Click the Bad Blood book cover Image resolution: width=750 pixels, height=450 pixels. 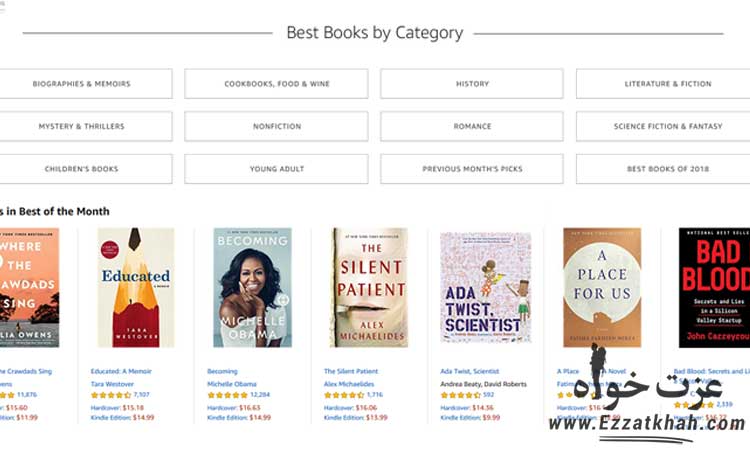pos(714,287)
